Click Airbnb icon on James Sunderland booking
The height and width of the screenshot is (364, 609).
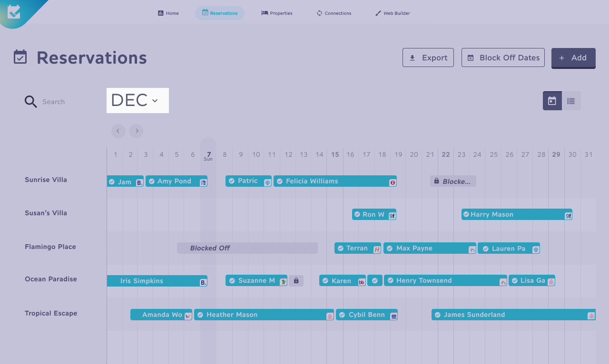point(591,316)
